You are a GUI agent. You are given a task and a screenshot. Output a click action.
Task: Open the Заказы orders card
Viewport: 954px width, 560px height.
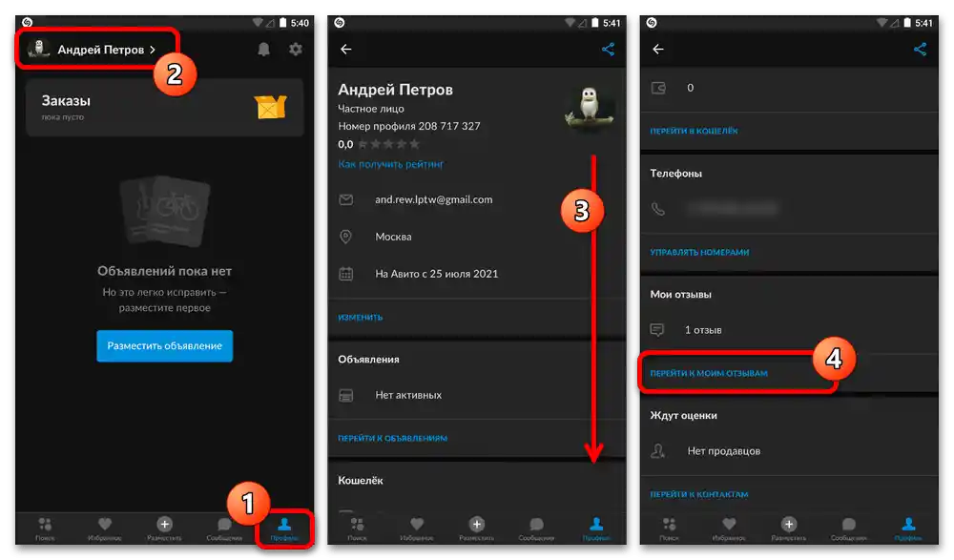(164, 107)
